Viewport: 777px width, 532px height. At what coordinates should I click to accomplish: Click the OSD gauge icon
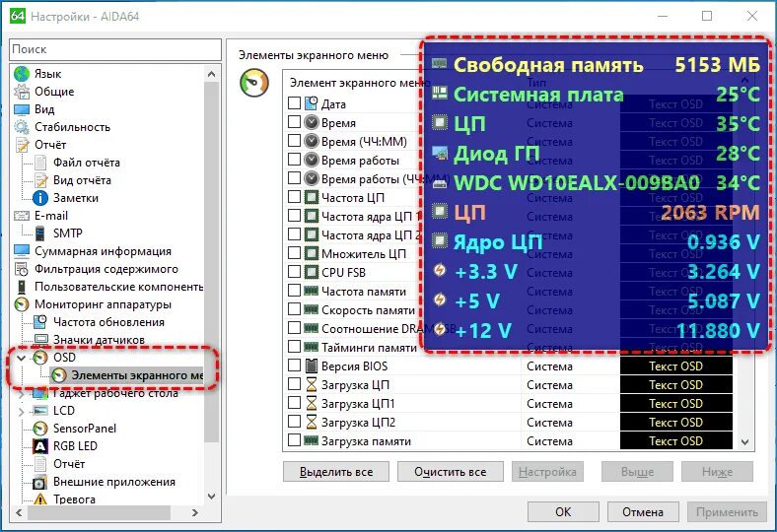click(40, 358)
